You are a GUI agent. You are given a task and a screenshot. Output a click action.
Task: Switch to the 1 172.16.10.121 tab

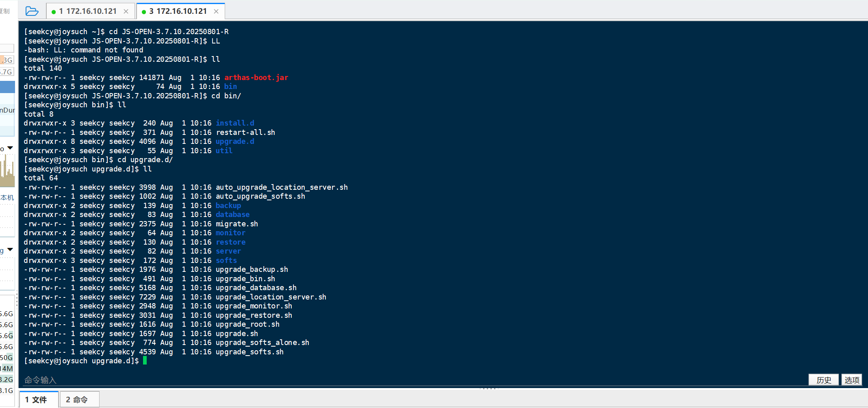coord(88,11)
